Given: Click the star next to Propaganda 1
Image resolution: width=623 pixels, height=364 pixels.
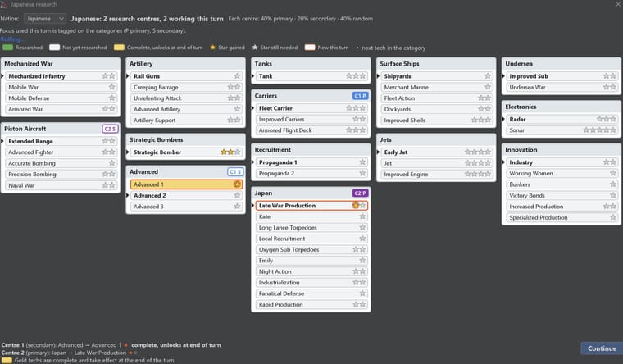Looking at the screenshot, I should [x=362, y=162].
